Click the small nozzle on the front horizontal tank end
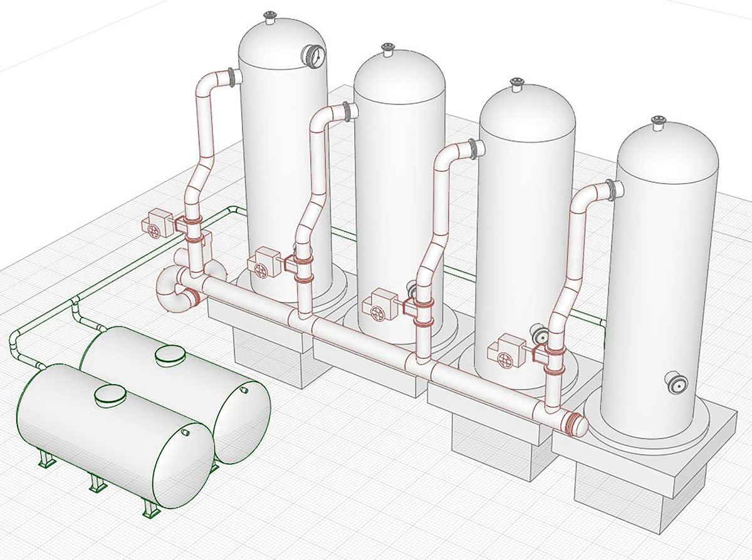This screenshot has height=560, width=752. (x=185, y=433)
